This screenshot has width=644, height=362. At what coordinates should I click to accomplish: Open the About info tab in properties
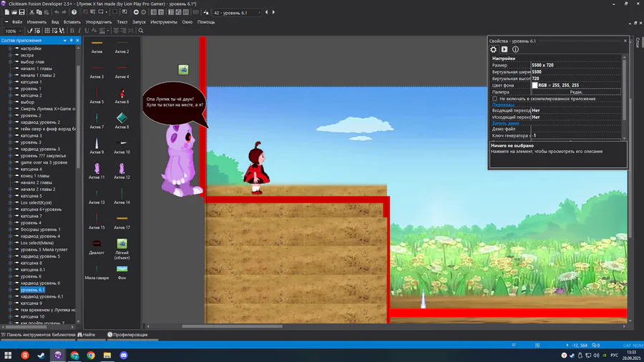pyautogui.click(x=515, y=49)
